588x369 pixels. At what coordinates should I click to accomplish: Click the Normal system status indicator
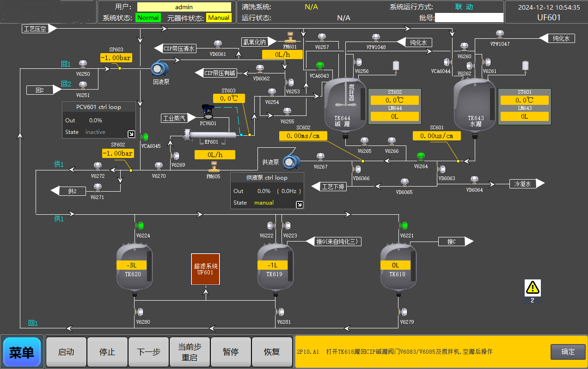click(x=148, y=18)
